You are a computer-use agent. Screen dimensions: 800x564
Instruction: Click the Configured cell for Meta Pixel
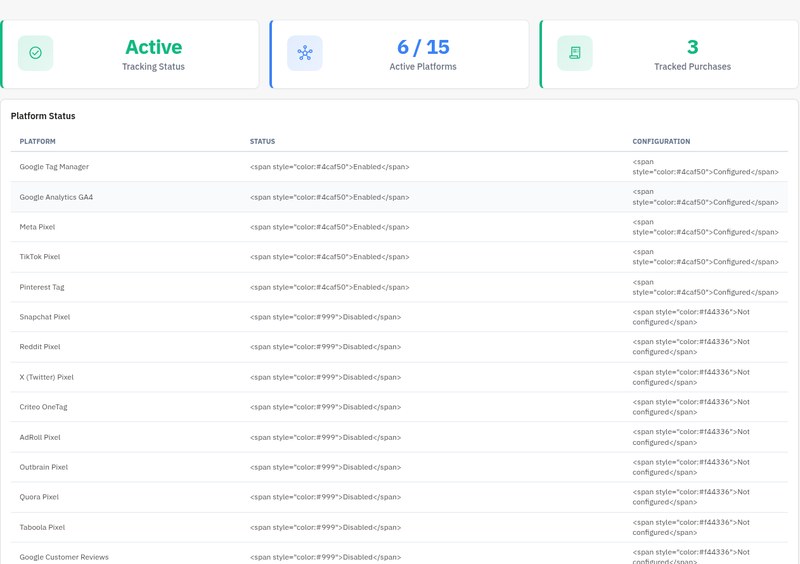click(x=706, y=227)
